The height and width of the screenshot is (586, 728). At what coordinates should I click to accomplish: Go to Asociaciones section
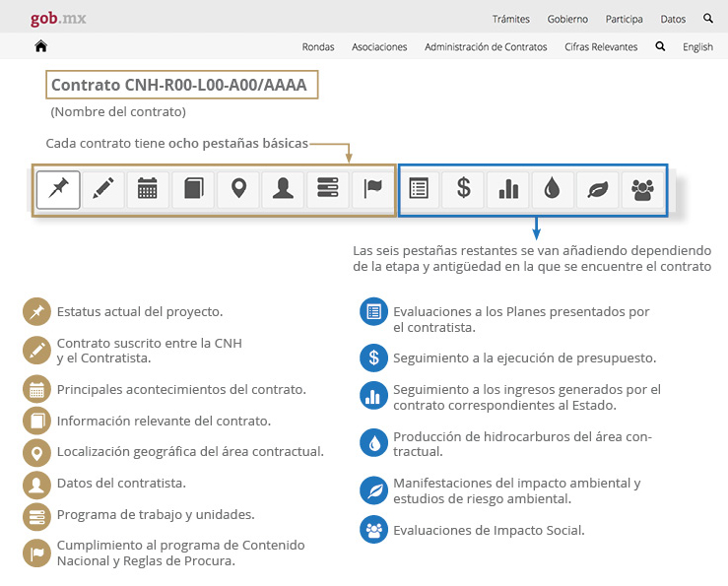click(379, 47)
